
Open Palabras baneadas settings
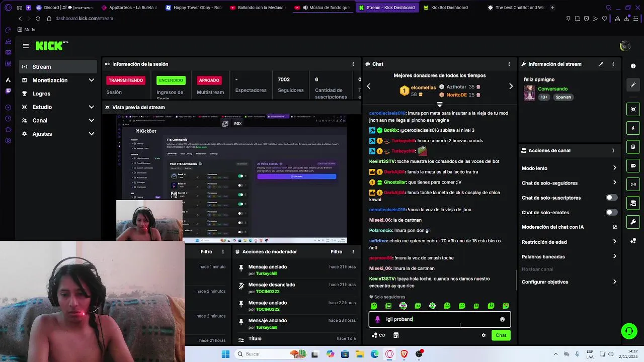click(569, 256)
